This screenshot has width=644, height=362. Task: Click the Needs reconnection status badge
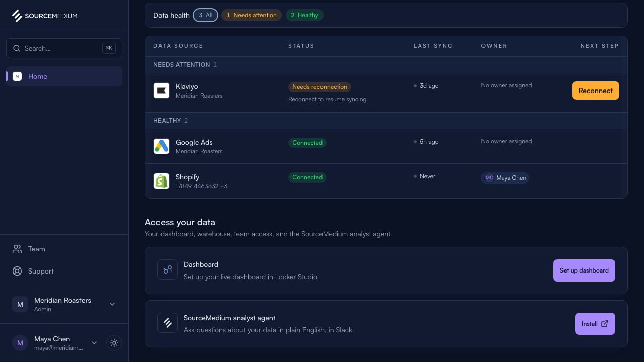tap(319, 87)
